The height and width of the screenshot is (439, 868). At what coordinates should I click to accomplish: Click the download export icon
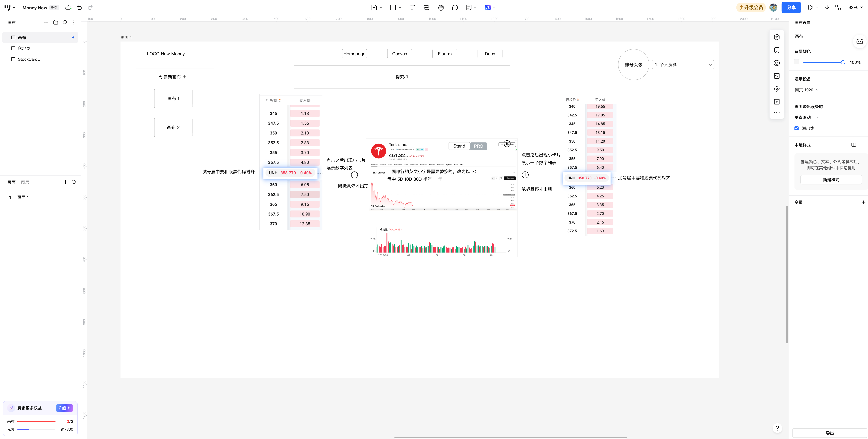[x=827, y=7]
